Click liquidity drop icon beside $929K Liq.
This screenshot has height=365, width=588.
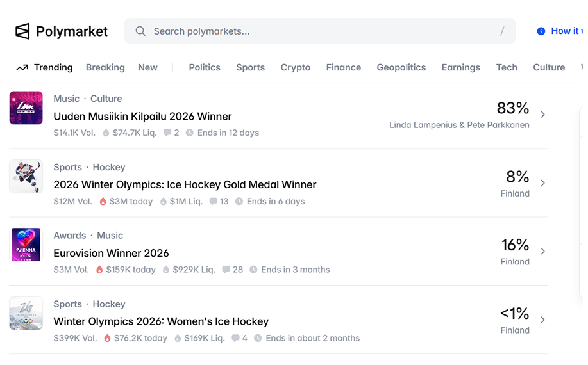[x=166, y=270]
